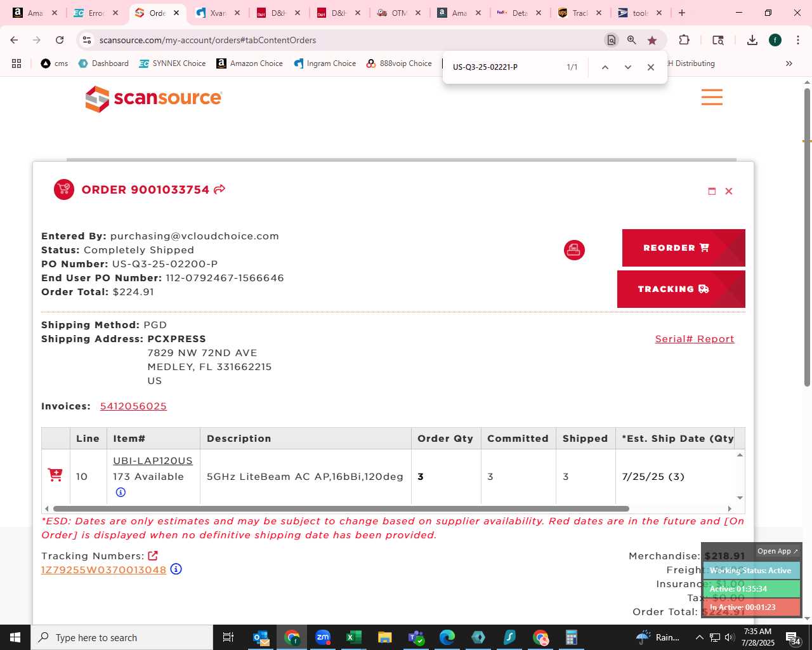Open File Explorer from the taskbar
The height and width of the screenshot is (650, 812).
click(x=384, y=637)
